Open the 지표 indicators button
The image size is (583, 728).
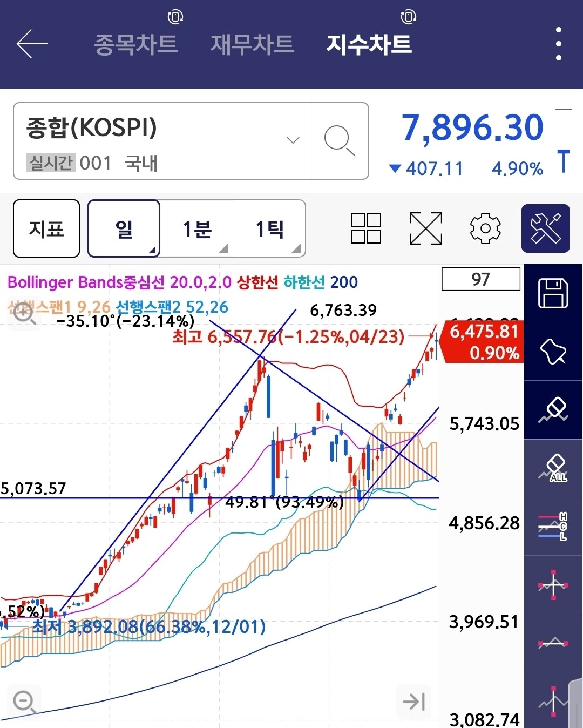pyautogui.click(x=46, y=228)
